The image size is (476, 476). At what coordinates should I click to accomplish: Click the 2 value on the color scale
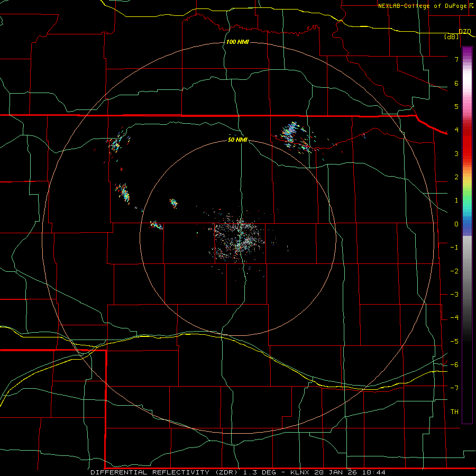pyautogui.click(x=456, y=177)
